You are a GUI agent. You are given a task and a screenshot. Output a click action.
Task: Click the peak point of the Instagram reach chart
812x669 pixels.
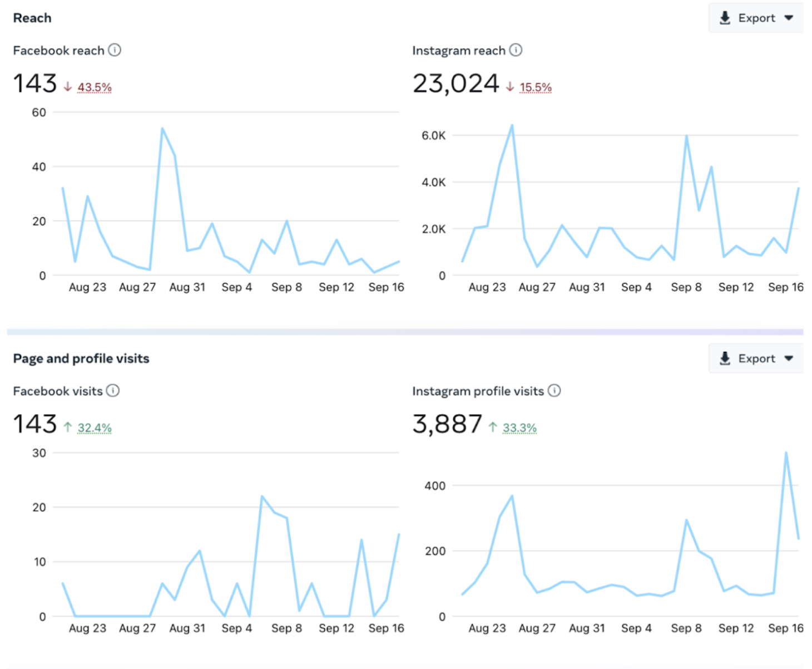513,125
